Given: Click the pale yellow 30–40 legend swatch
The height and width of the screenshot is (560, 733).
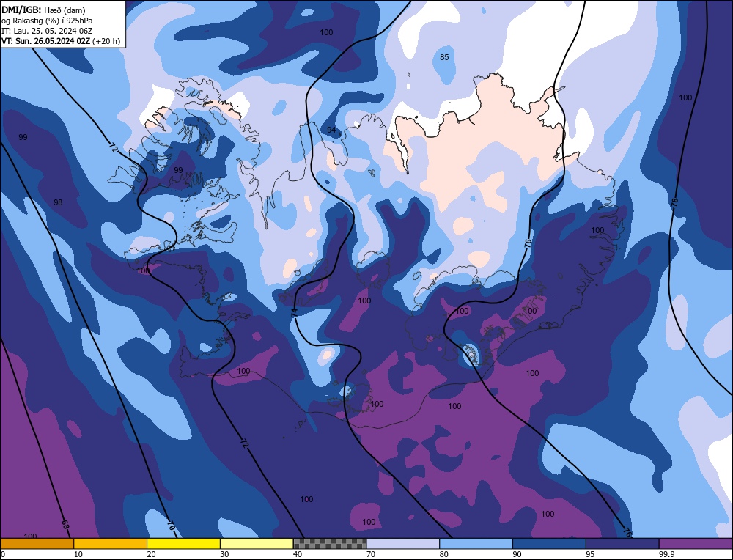Looking at the screenshot, I should (257, 544).
